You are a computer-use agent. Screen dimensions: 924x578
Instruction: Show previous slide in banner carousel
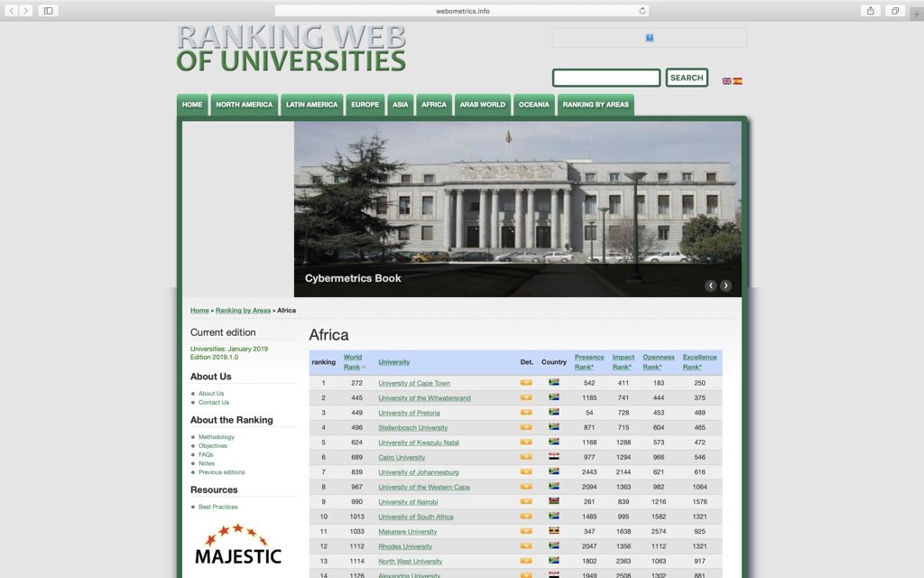point(711,285)
